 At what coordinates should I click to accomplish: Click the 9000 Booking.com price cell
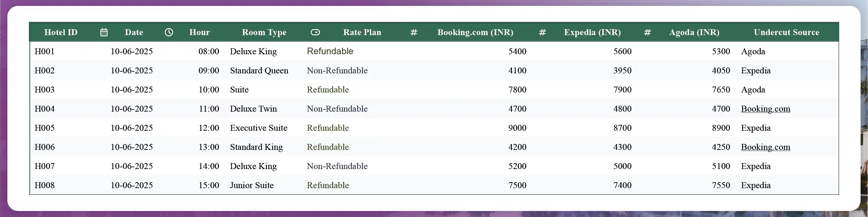coord(517,128)
